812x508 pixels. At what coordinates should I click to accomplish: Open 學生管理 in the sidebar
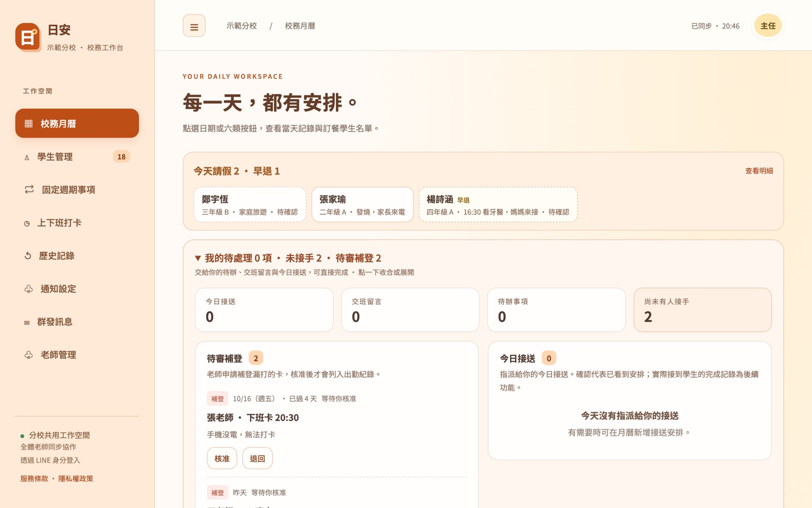[x=77, y=156]
